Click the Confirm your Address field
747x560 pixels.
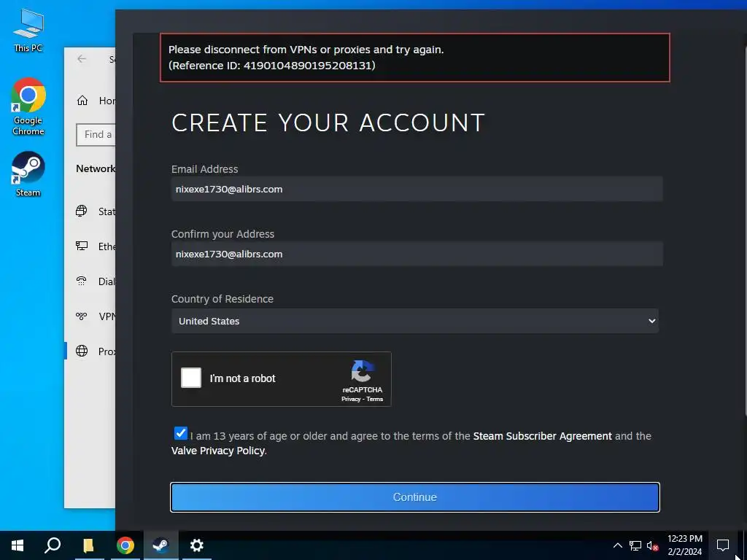(x=417, y=254)
